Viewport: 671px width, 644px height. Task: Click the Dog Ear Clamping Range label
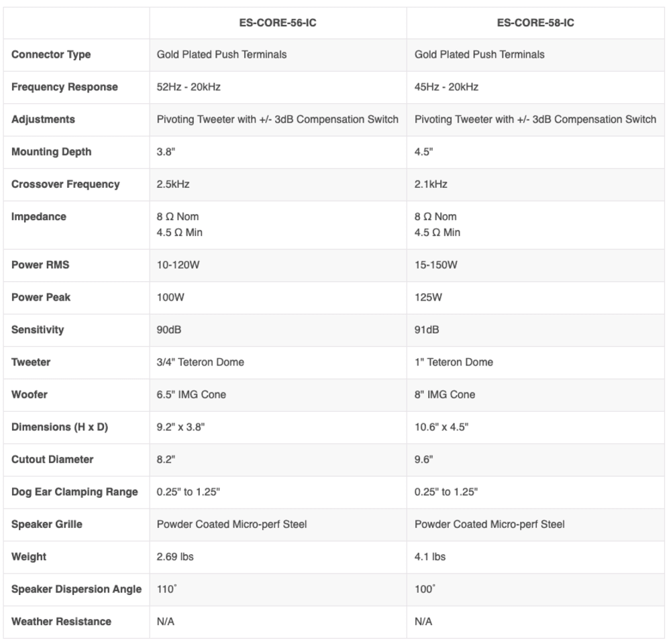click(x=74, y=492)
